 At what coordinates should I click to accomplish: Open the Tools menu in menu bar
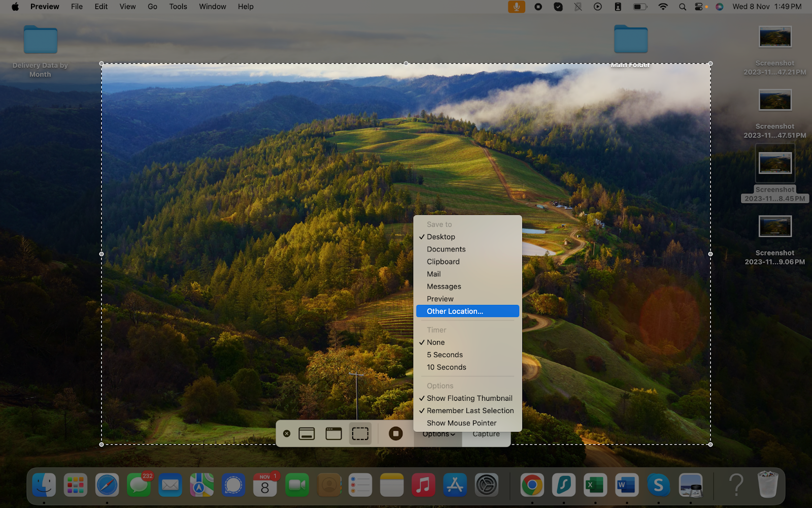(178, 7)
